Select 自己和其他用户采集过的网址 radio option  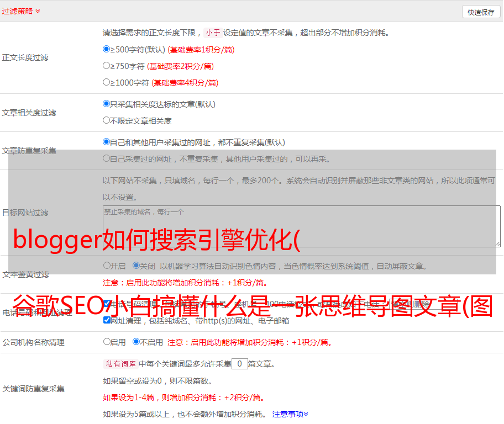point(106,142)
